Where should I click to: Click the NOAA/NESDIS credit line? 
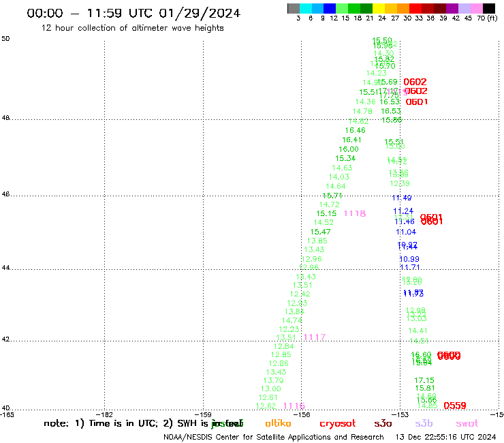(x=274, y=438)
